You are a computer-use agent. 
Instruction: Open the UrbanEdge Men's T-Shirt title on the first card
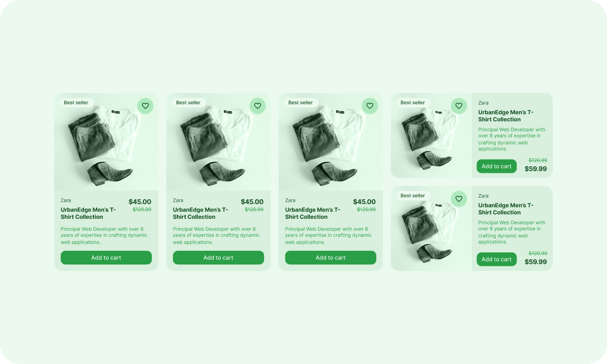click(89, 213)
